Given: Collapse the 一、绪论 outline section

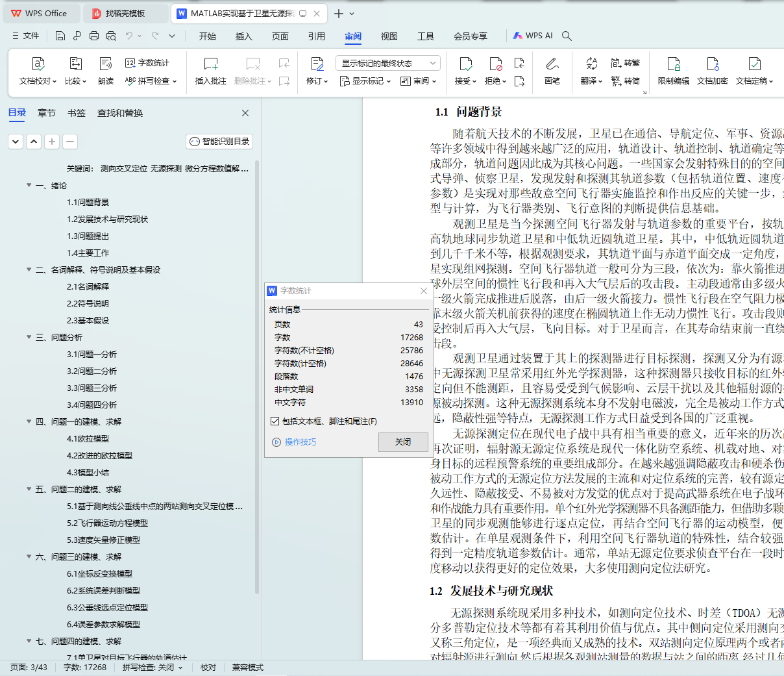Looking at the screenshot, I should (29, 185).
